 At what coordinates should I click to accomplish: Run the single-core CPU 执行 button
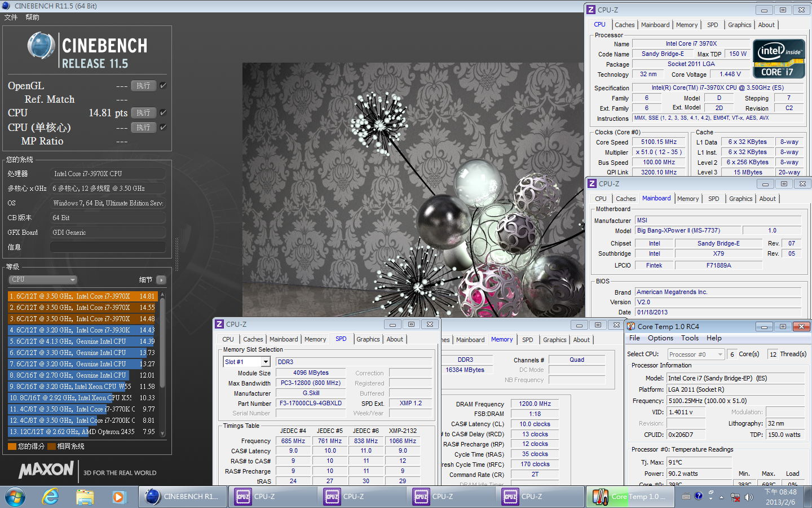point(144,128)
